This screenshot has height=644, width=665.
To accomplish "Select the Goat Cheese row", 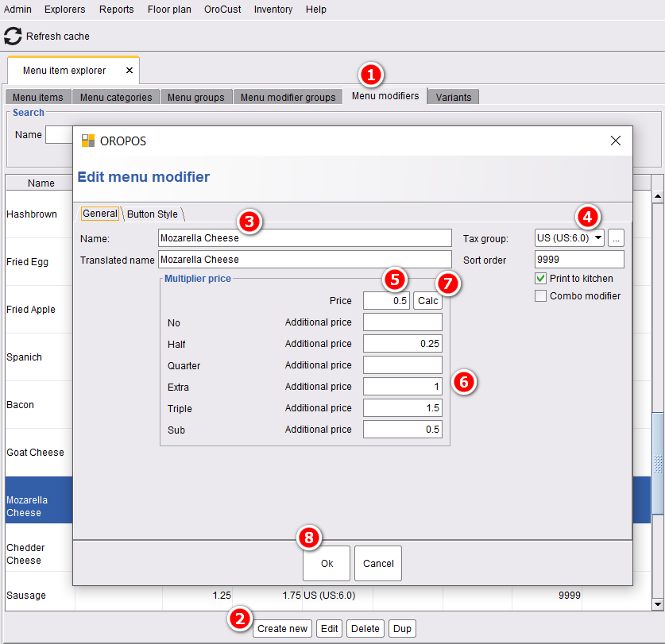I will 39,453.
